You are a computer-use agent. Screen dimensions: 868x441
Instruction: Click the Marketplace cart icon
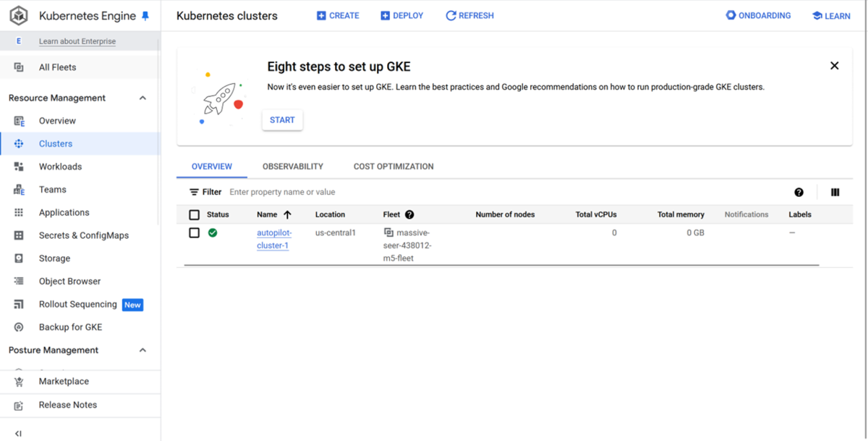pos(19,382)
